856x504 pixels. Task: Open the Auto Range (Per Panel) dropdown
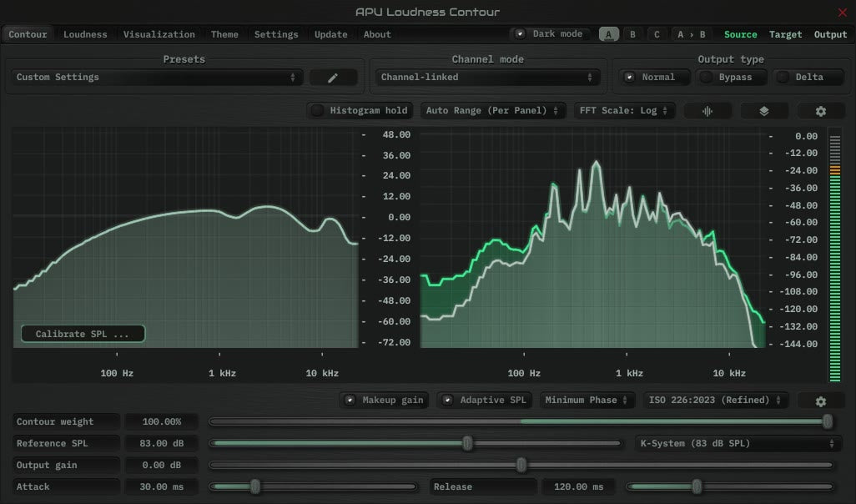coord(493,110)
